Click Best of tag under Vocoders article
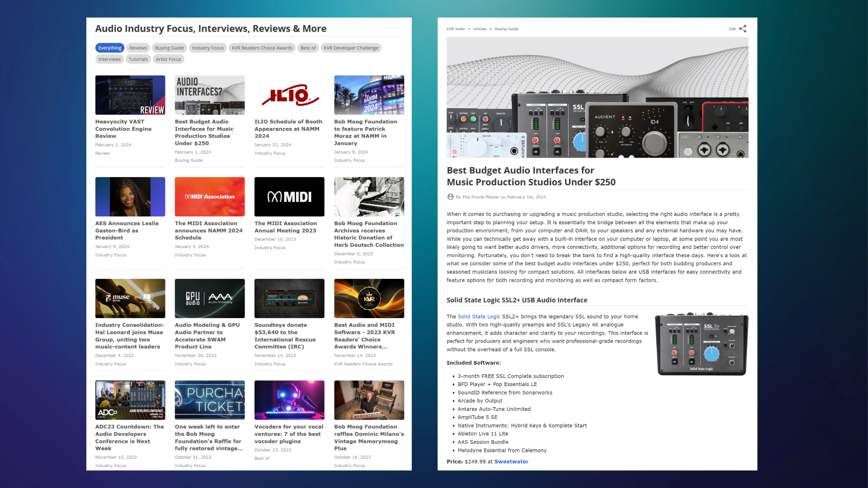 click(262, 459)
